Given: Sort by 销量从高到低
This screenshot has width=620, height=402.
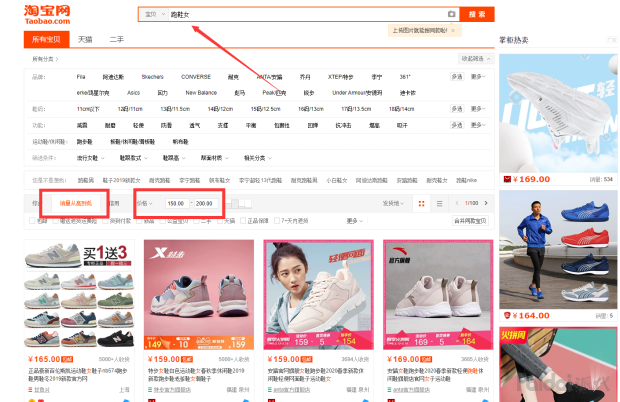Looking at the screenshot, I should [76, 203].
